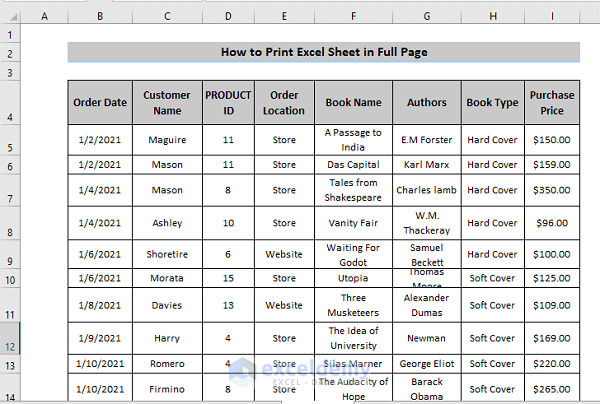Image resolution: width=600 pixels, height=404 pixels.
Task: Select the 'Vanity Fair' cell
Action: (x=354, y=223)
